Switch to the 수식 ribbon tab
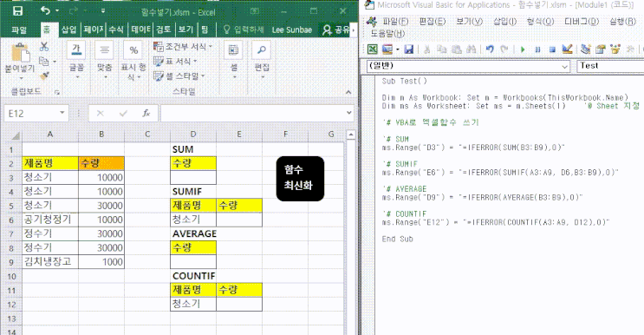The width and height of the screenshot is (644, 335). click(116, 30)
